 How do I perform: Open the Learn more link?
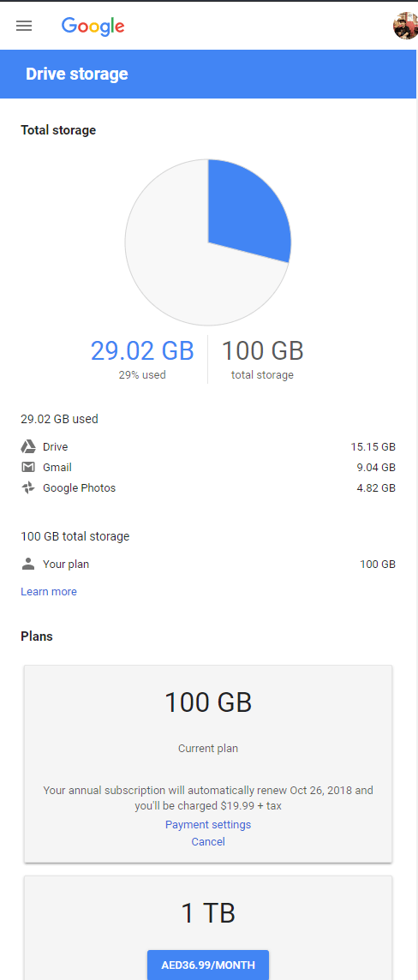point(49,592)
